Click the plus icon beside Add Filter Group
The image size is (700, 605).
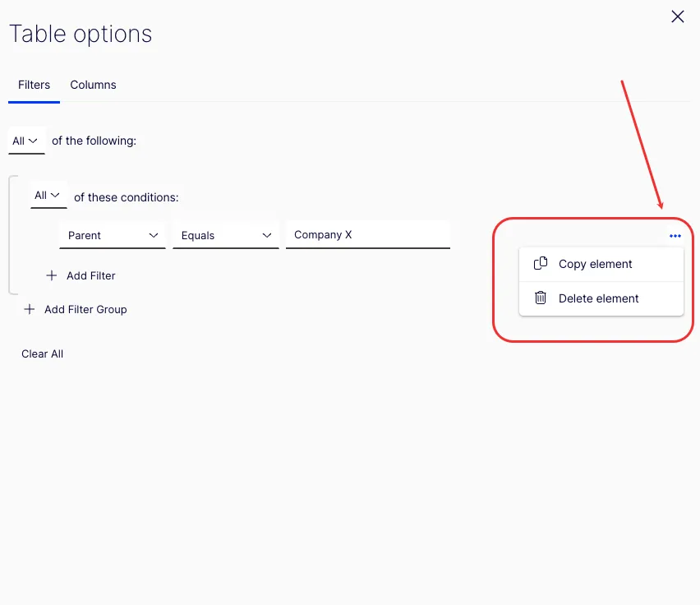point(30,309)
